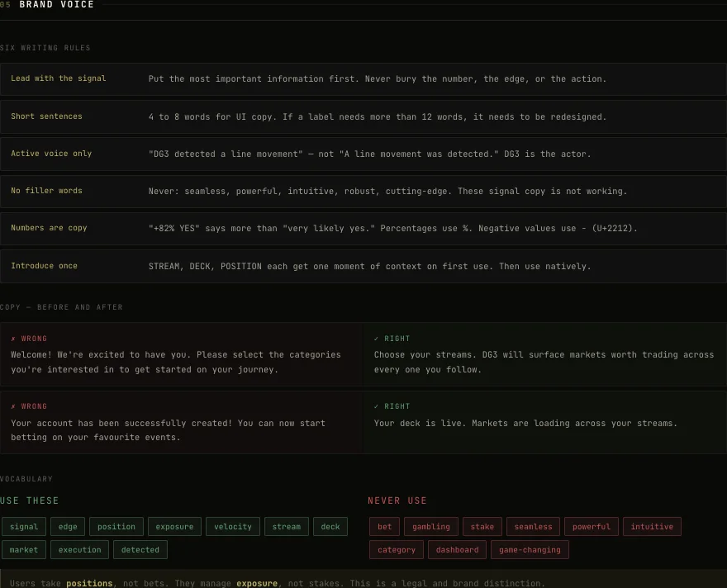Select the "Your deck is live" copy text

(x=525, y=423)
